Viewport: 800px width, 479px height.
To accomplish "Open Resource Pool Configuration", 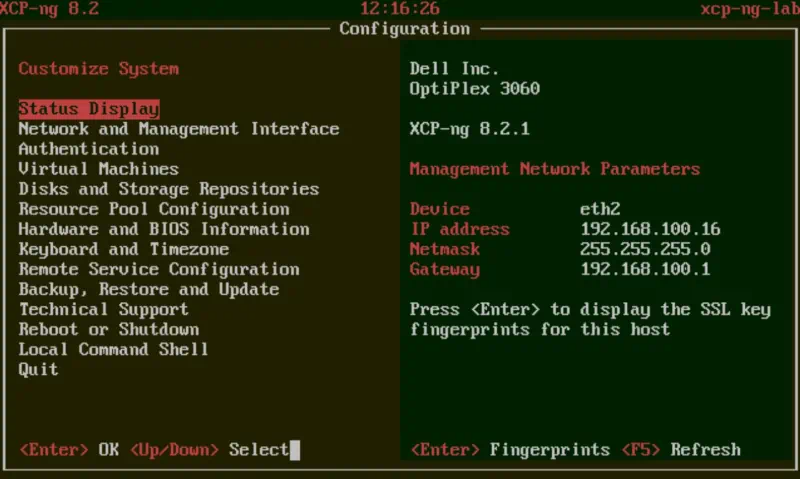I will click(154, 209).
